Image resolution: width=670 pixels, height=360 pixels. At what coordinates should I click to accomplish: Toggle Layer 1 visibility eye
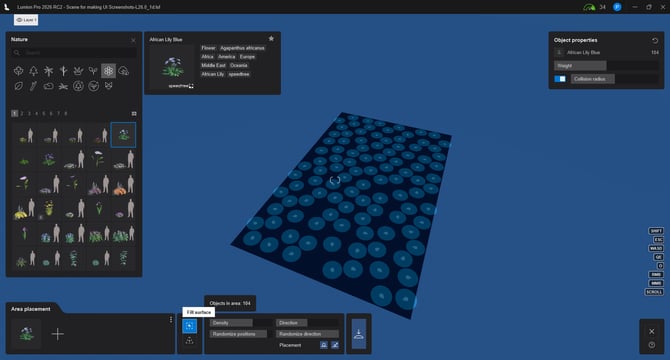(x=19, y=20)
